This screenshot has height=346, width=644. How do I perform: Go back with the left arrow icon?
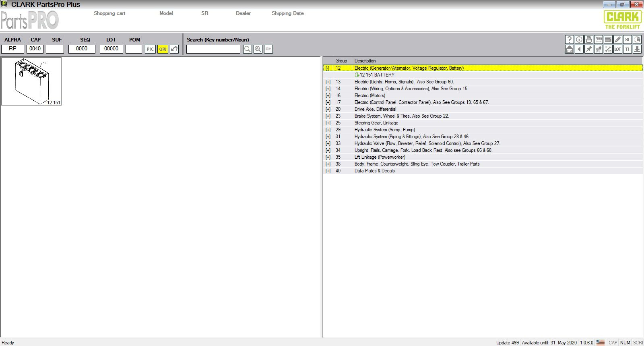[x=579, y=49]
